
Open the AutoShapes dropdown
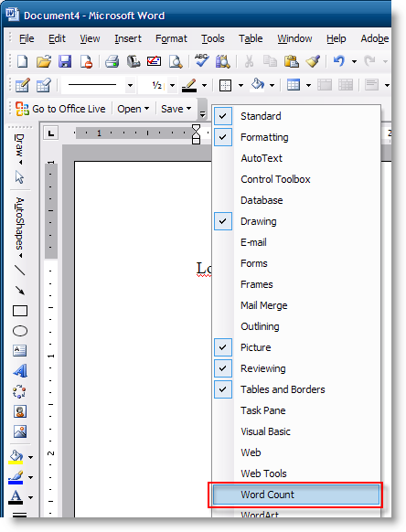click(20, 228)
